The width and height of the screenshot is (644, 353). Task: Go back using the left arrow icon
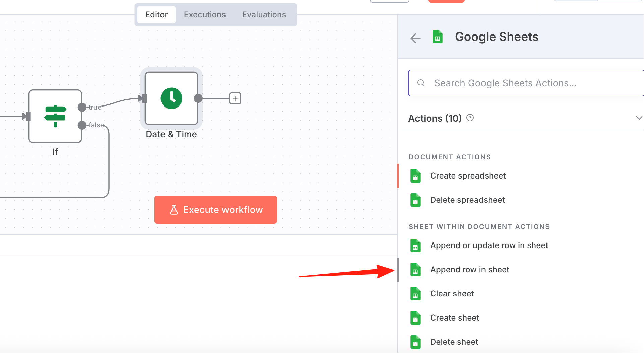click(415, 38)
